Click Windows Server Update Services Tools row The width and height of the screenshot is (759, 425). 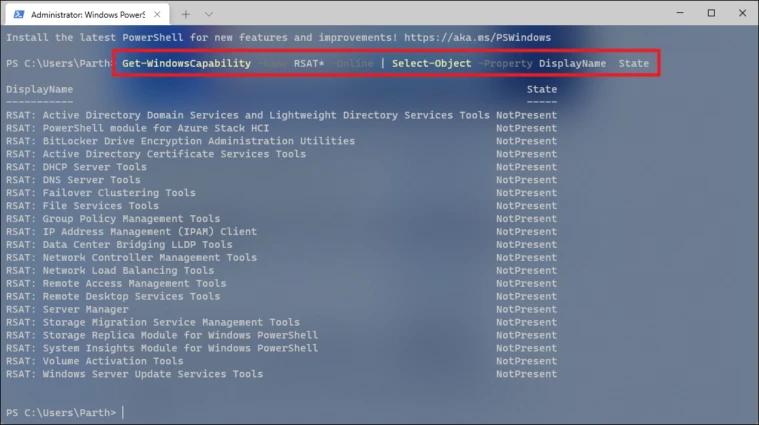click(282, 374)
